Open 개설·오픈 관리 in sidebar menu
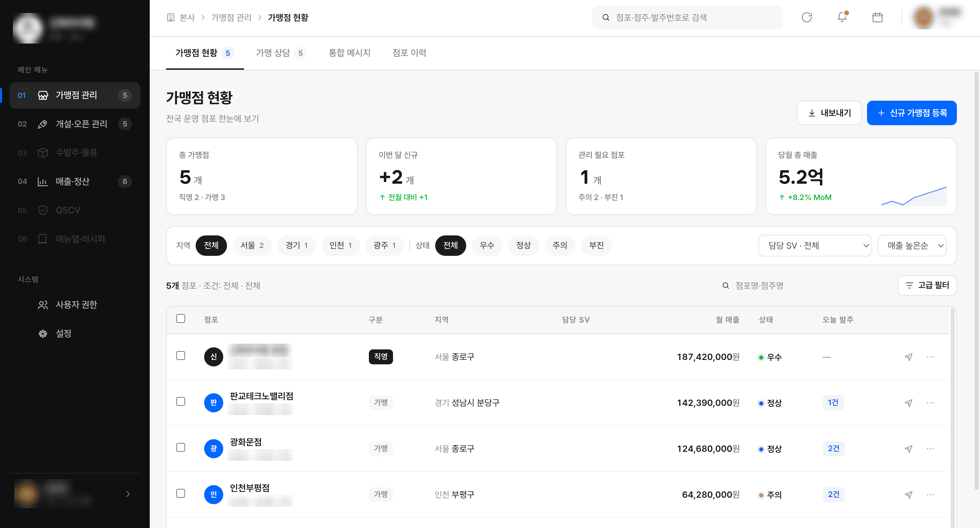980x528 pixels. click(75, 124)
